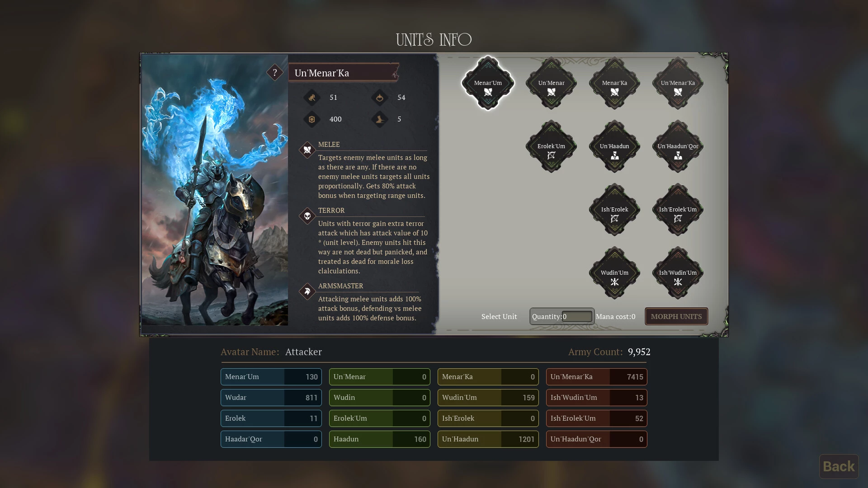Select the Menar'Um unit diamond
The width and height of the screenshot is (868, 488).
(x=488, y=83)
